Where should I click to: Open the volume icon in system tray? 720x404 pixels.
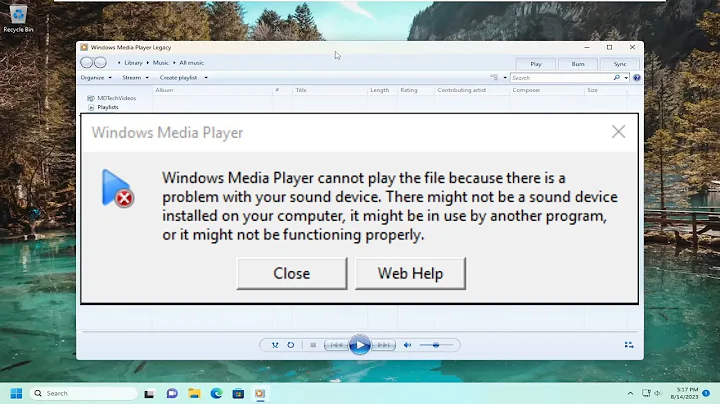[658, 393]
